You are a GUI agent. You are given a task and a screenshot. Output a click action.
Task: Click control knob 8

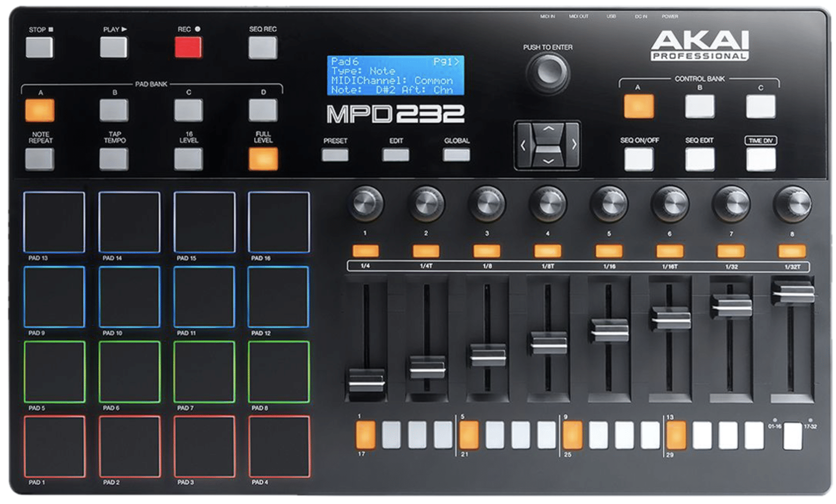tap(792, 204)
